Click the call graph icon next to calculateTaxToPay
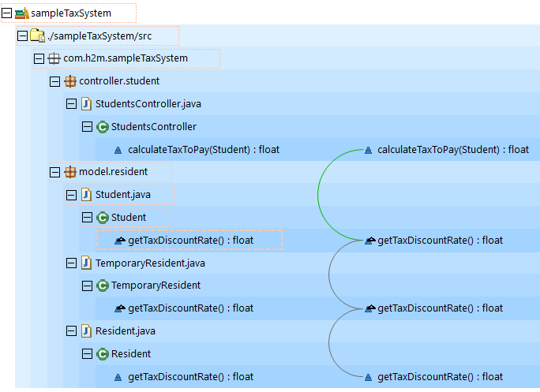Viewport: 540px width, 392px height. [368, 150]
